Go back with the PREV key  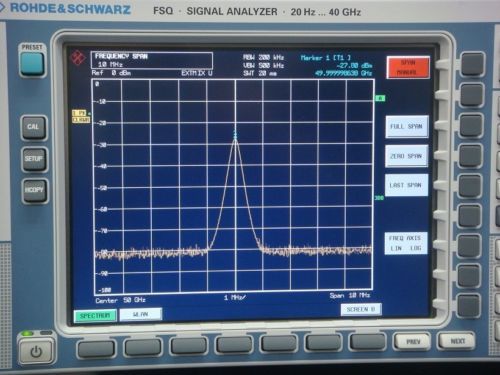[413, 342]
